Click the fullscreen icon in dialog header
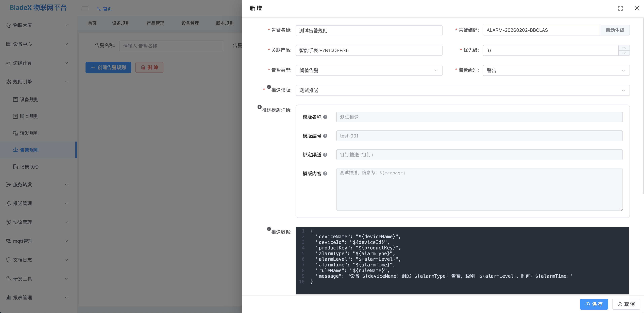Screen dimensions: 644x313 point(620,8)
